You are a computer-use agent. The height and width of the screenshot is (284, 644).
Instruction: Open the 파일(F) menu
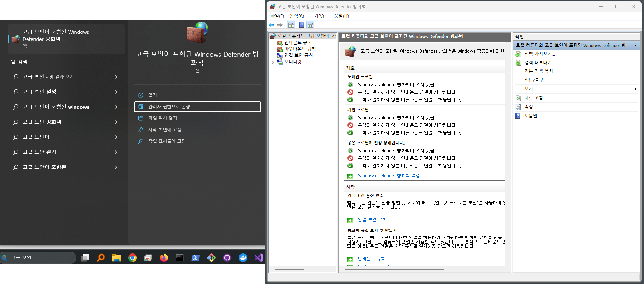click(277, 16)
